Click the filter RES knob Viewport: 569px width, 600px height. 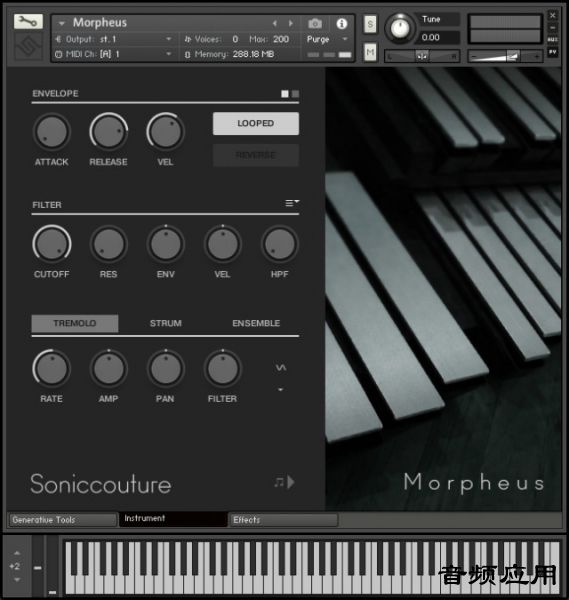click(x=109, y=244)
